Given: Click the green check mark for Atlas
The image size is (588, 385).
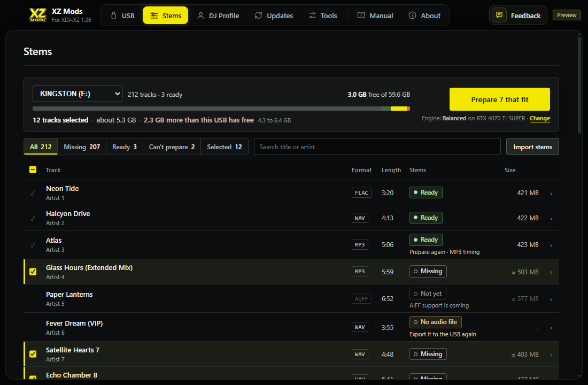Looking at the screenshot, I should point(33,245).
